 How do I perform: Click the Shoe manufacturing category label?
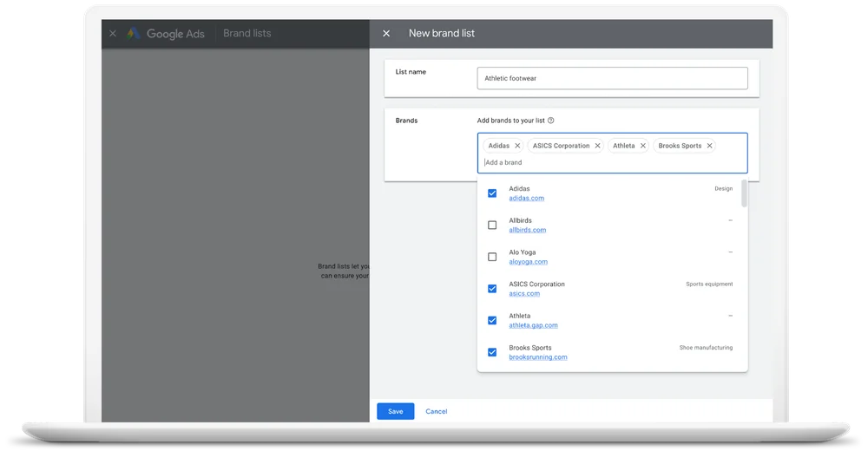pyautogui.click(x=706, y=348)
